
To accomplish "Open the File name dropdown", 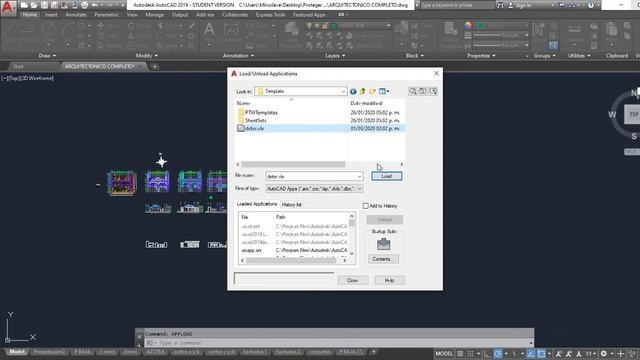I will point(359,176).
